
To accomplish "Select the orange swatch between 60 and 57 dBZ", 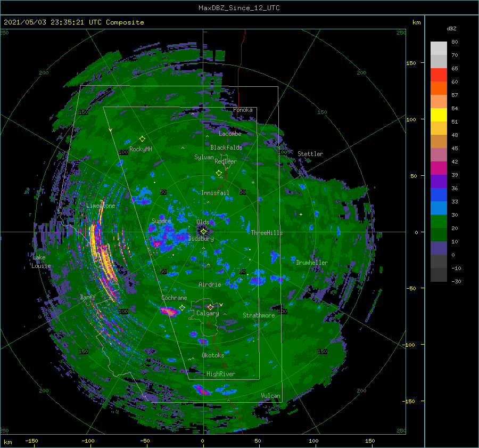I will [x=439, y=88].
